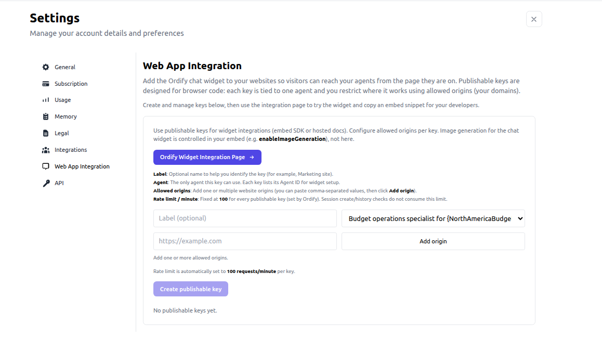Focus the https://example.com origin field
Screen dimensions: 602x364
[245, 241]
